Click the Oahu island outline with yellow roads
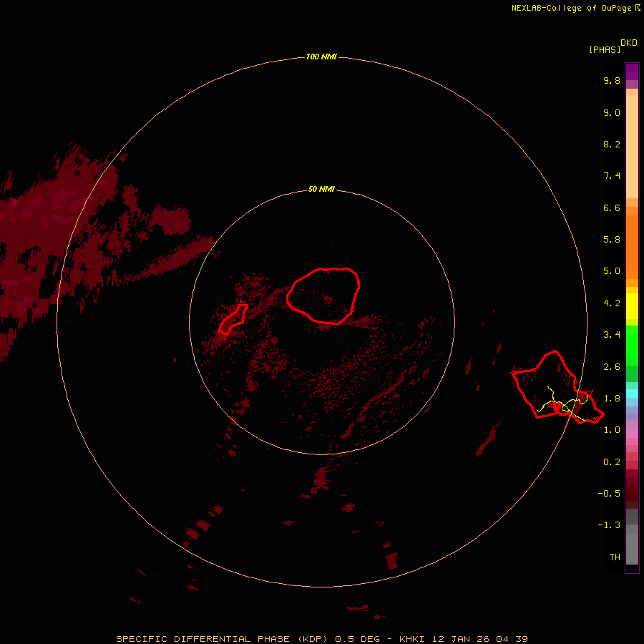This screenshot has height=644, width=644. point(557,387)
